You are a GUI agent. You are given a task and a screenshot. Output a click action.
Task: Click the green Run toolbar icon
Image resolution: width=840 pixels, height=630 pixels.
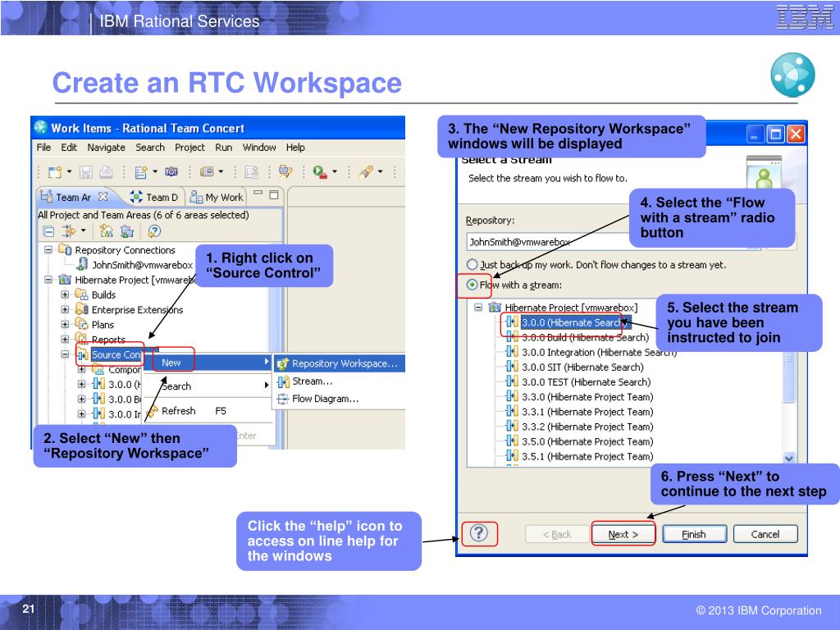coord(320,172)
